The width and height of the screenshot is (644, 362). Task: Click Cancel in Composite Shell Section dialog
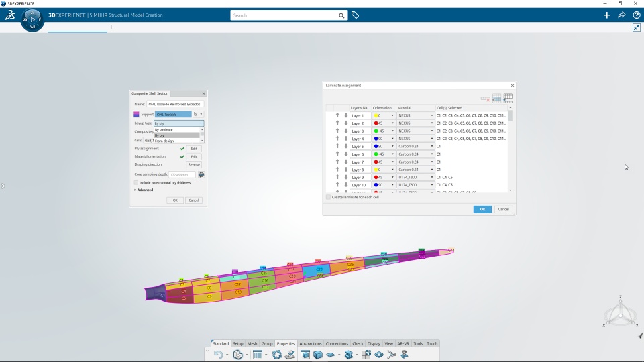coord(193,200)
